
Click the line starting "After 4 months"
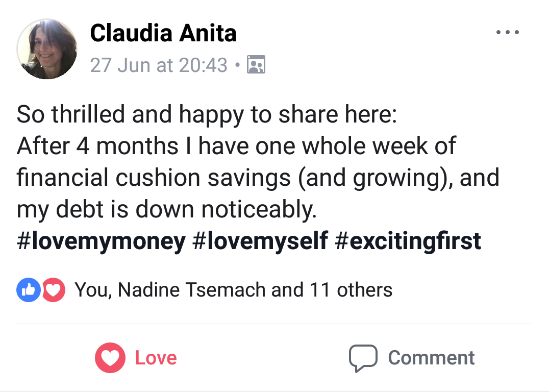pyautogui.click(x=236, y=146)
